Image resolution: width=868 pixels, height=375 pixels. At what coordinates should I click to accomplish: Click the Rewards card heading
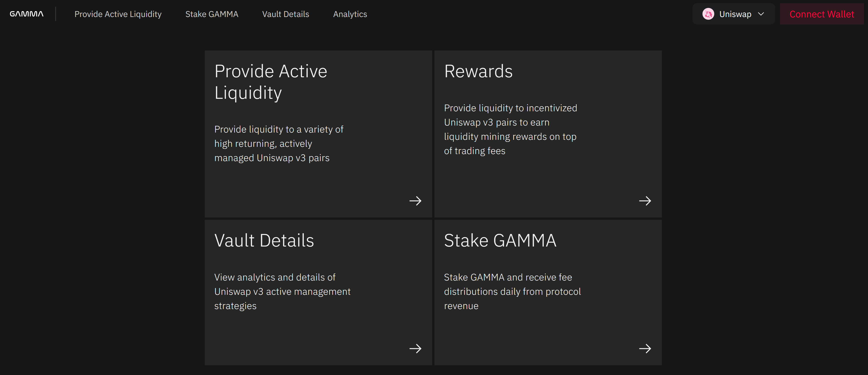coord(478,71)
